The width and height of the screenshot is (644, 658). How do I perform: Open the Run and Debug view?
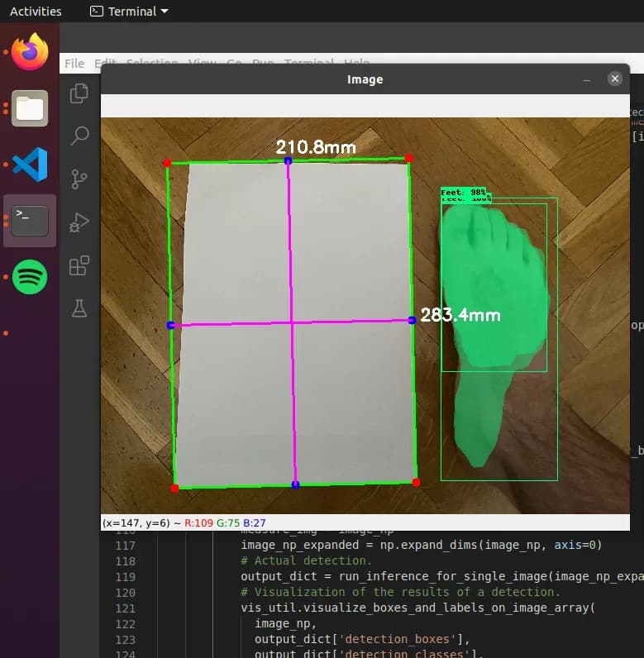coord(79,222)
